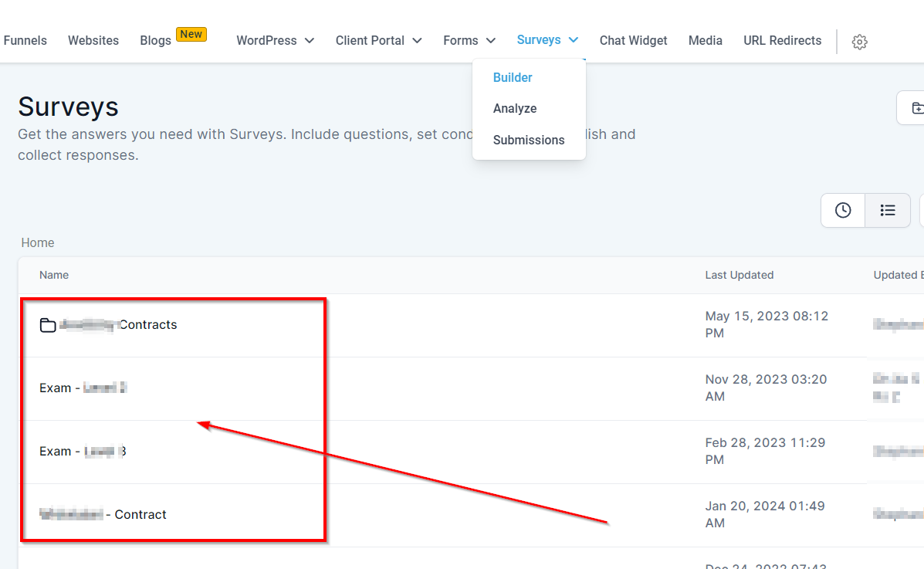This screenshot has width=924, height=569.
Task: Open the Websites tab
Action: pyautogui.click(x=93, y=40)
